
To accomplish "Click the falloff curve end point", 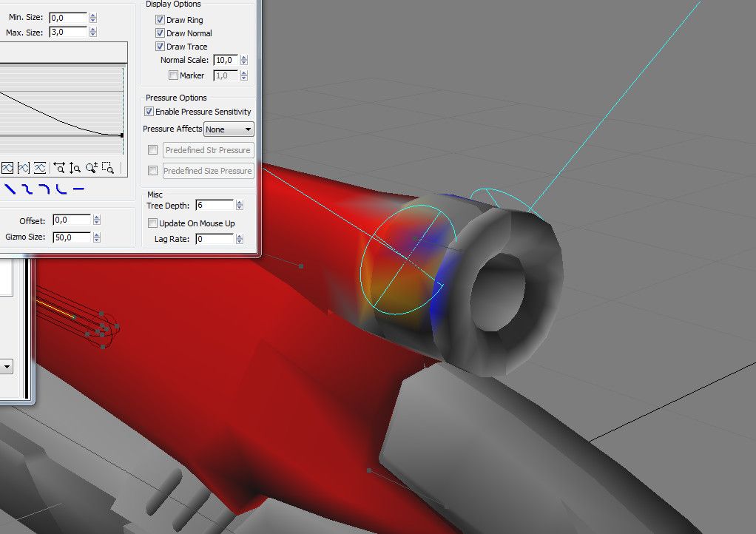I will click(121, 135).
